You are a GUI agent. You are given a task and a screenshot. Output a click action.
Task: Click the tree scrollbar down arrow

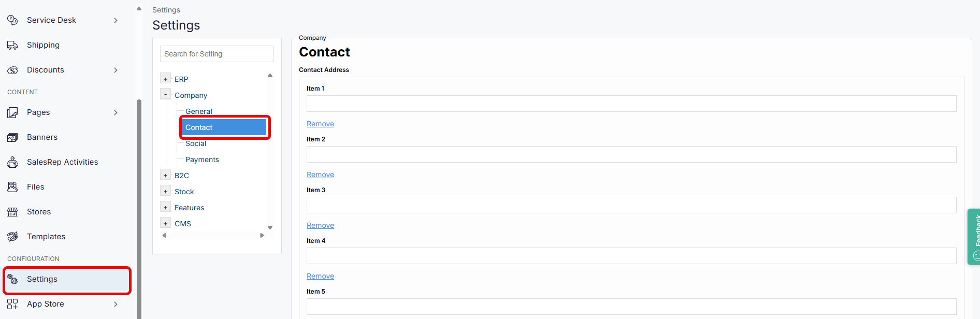pos(270,227)
